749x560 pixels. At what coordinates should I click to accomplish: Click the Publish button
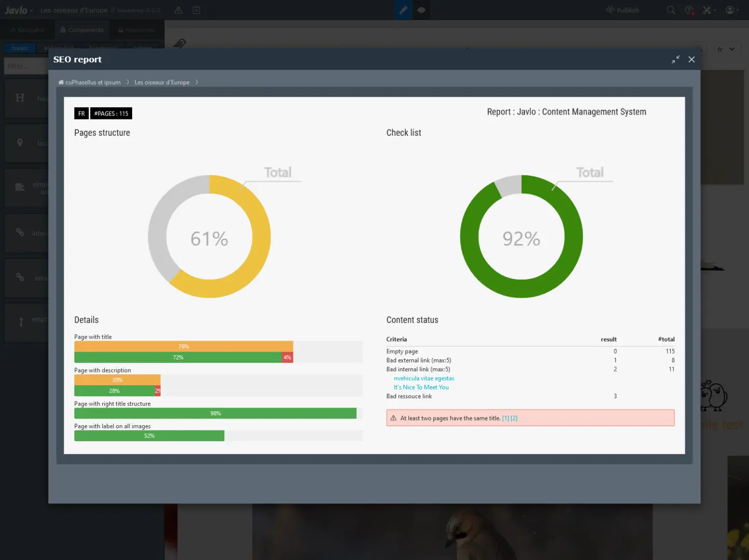(623, 10)
